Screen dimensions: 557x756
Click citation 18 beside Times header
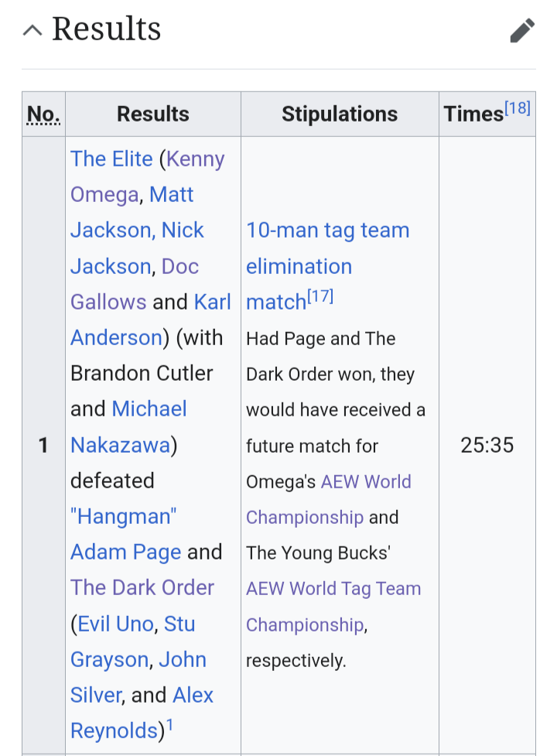coord(518,108)
